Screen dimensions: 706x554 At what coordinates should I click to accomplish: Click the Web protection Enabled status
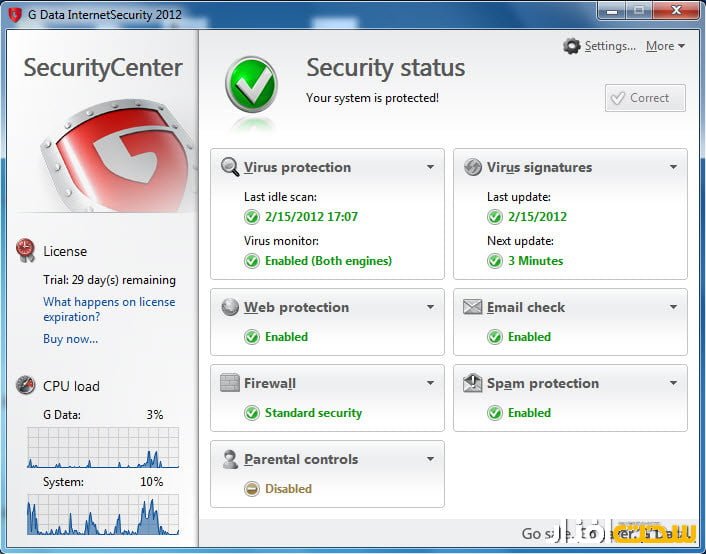(286, 337)
